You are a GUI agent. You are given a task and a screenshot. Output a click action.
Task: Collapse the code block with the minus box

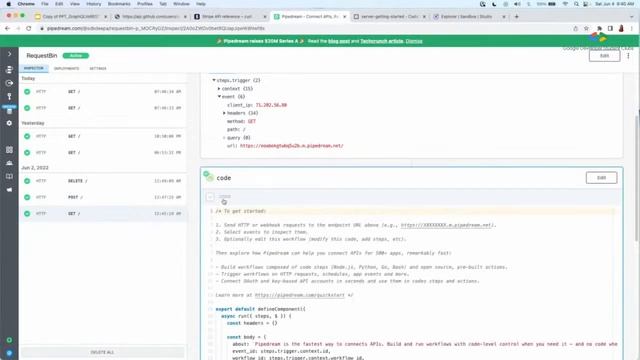[x=210, y=197]
